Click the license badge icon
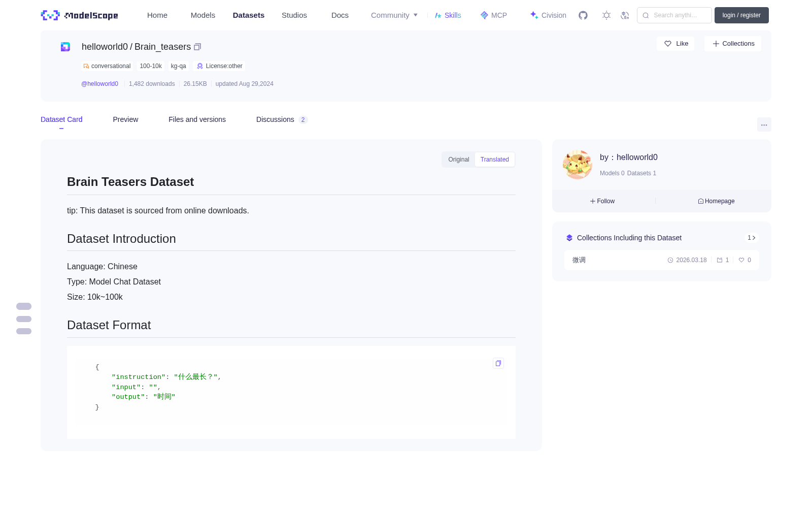Viewport: 812px width, 508px height. [200, 66]
